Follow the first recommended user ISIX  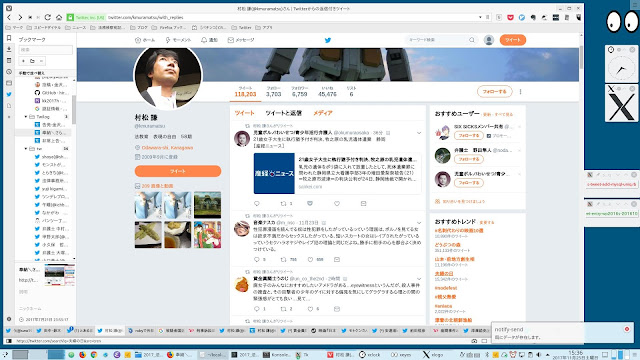pos(469,136)
